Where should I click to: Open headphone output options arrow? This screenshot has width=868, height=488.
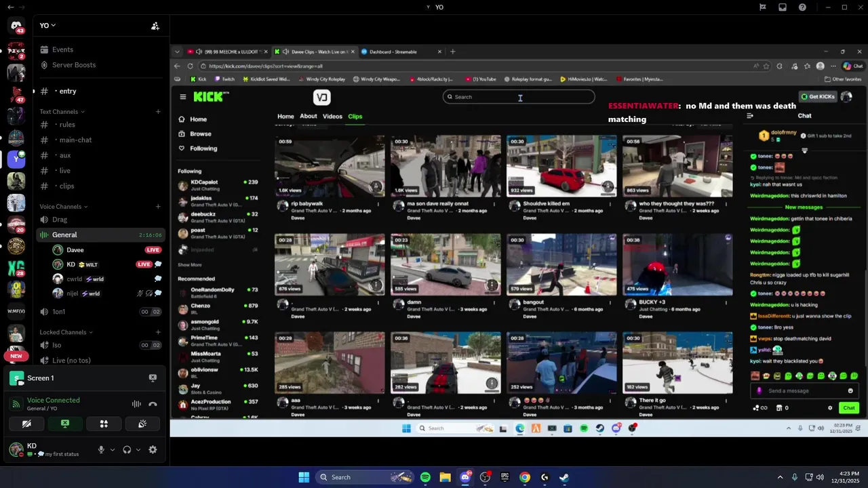138,449
